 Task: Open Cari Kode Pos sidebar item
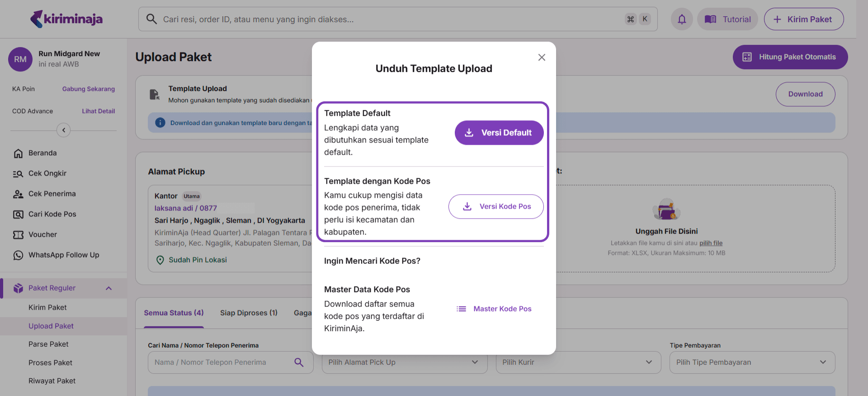pyautogui.click(x=52, y=214)
